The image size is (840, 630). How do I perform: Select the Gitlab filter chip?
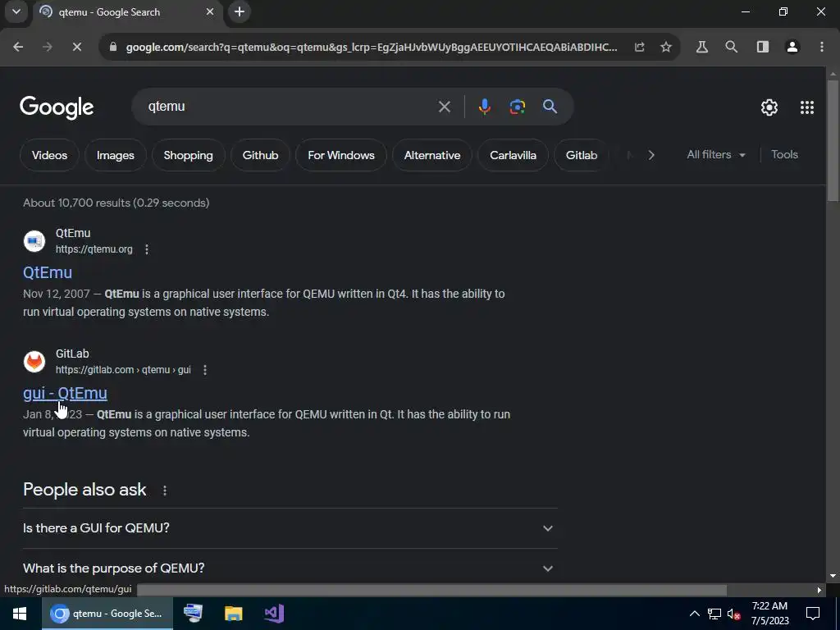pos(582,155)
